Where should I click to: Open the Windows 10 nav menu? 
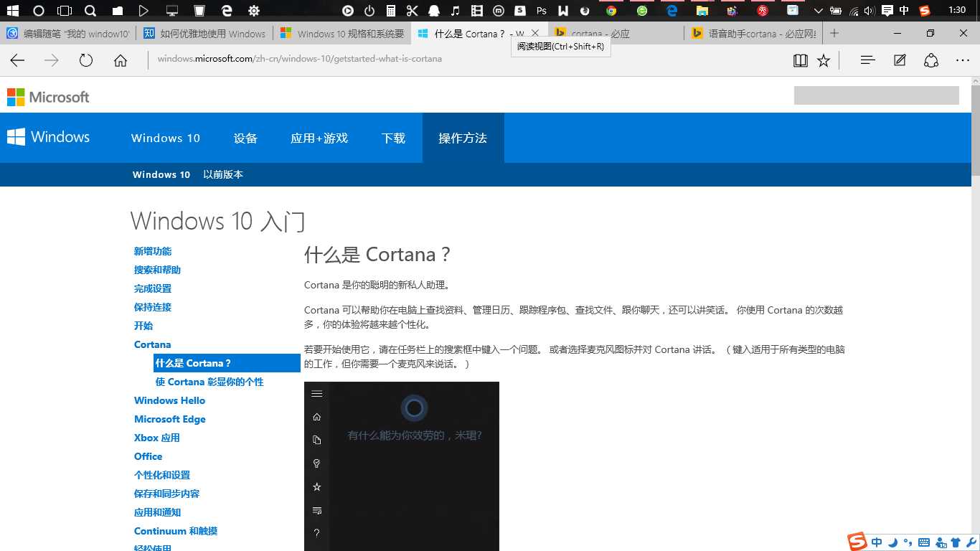tap(166, 138)
